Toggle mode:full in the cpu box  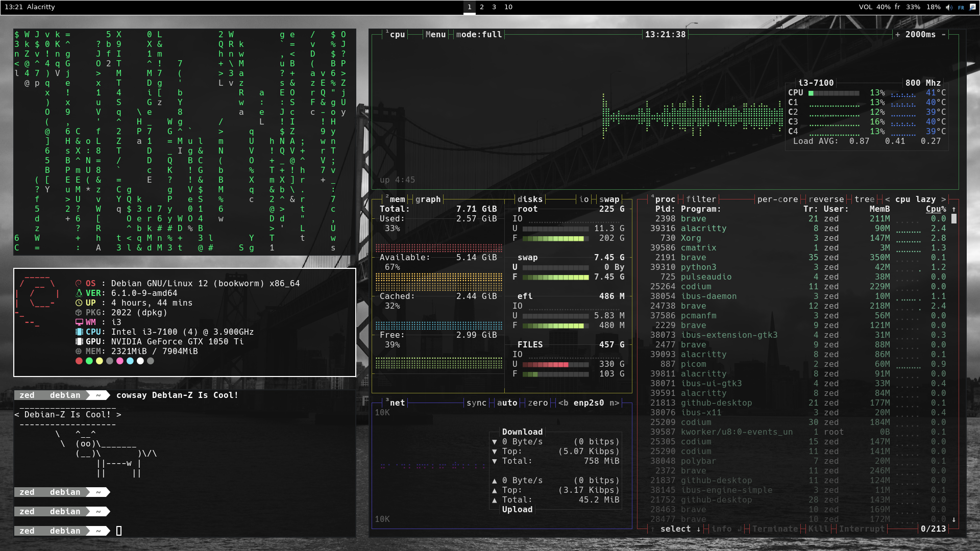click(479, 34)
